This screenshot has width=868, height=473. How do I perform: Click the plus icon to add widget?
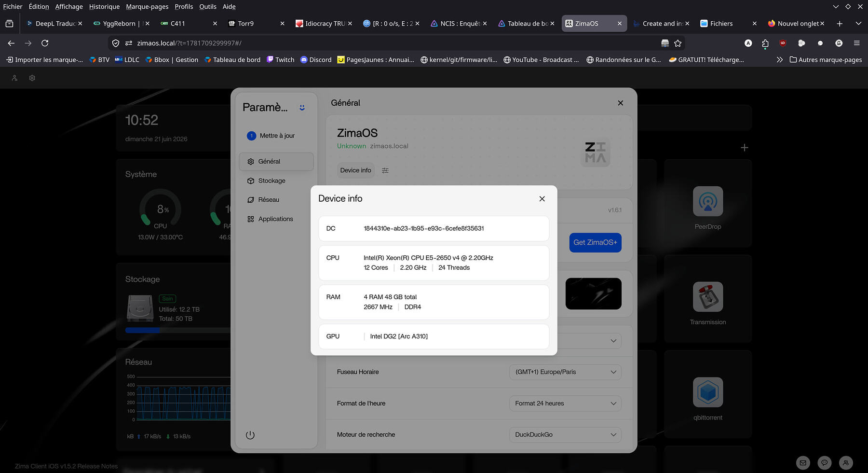coord(744,148)
